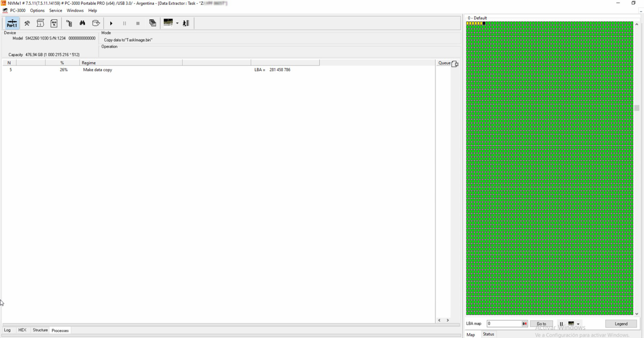Image resolution: width=644 pixels, height=338 pixels.
Task: Click the LBA input field's marker button
Action: coord(524,324)
